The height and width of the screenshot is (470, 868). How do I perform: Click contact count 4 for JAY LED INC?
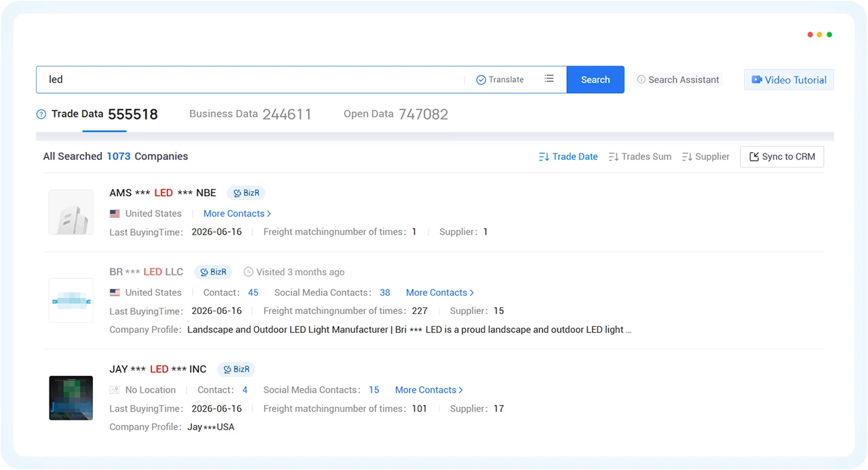245,390
